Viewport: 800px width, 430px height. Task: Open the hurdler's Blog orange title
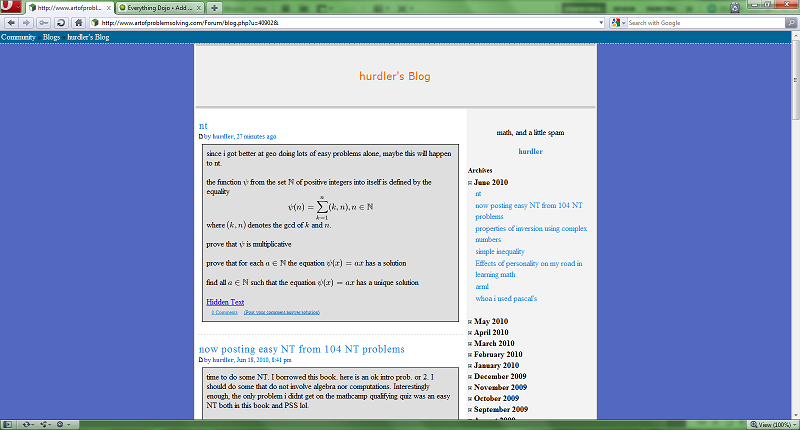click(x=395, y=77)
